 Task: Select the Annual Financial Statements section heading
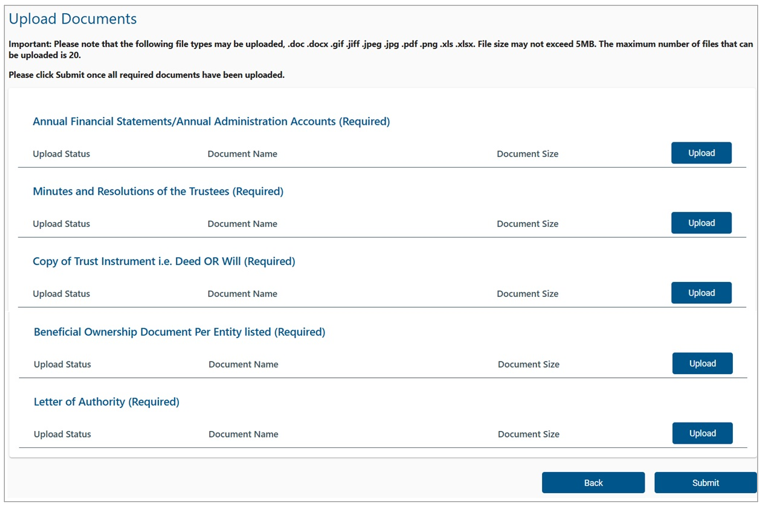click(211, 121)
